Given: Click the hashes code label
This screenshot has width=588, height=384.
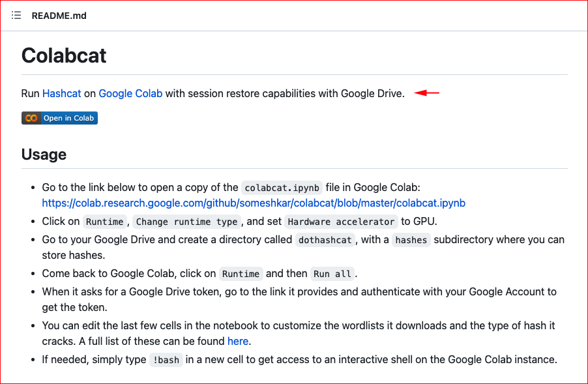Looking at the screenshot, I should [411, 240].
